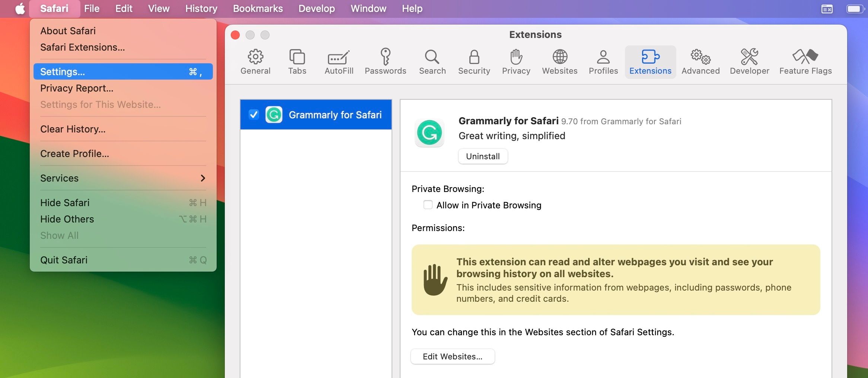
Task: Click the Uninstall button
Action: tap(483, 156)
